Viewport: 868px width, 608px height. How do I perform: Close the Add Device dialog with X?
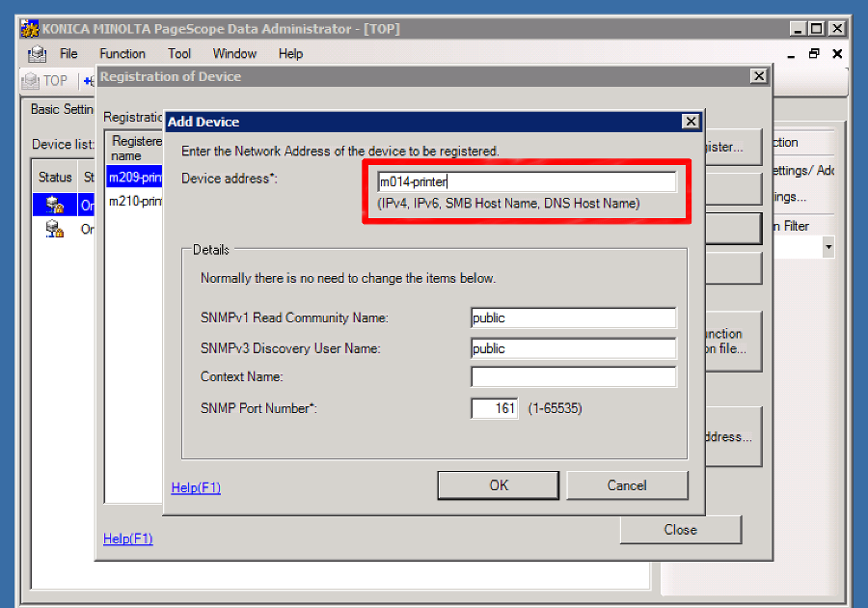click(x=691, y=122)
